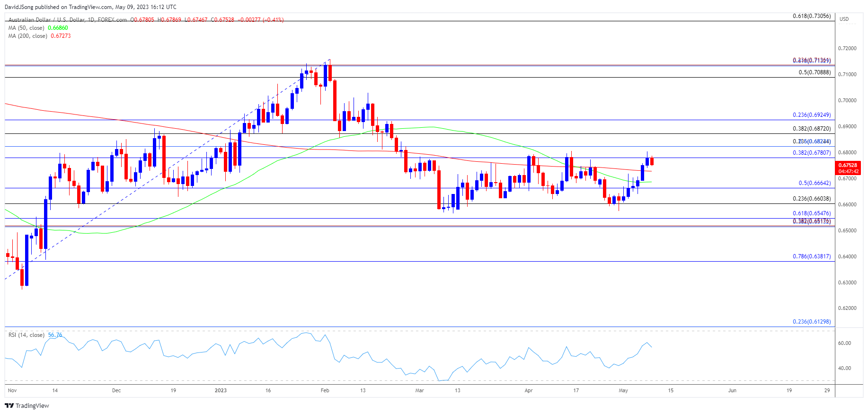Click the Feb label on time axis
Image resolution: width=868 pixels, height=414 pixels.
click(x=325, y=390)
